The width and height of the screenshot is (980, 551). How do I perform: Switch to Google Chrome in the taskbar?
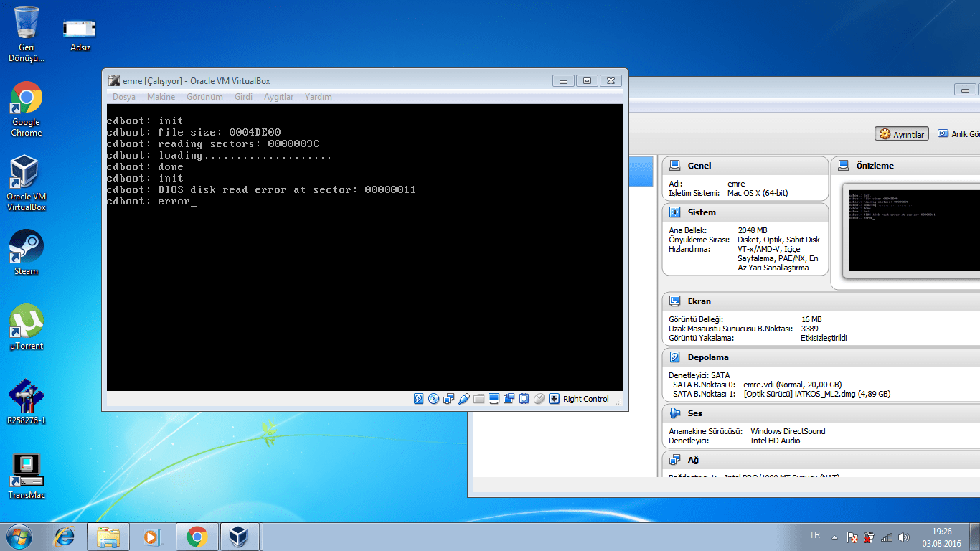click(197, 537)
